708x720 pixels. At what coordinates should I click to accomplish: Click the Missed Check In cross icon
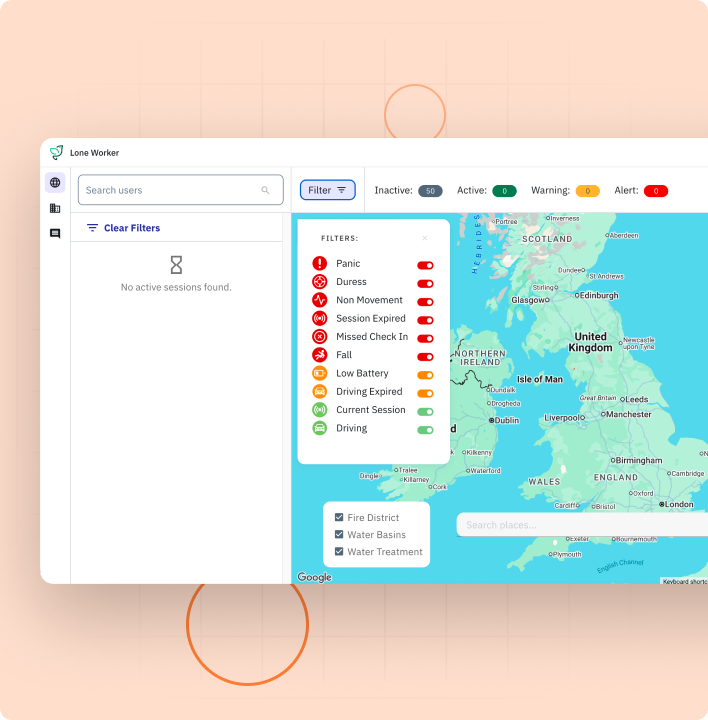(320, 337)
